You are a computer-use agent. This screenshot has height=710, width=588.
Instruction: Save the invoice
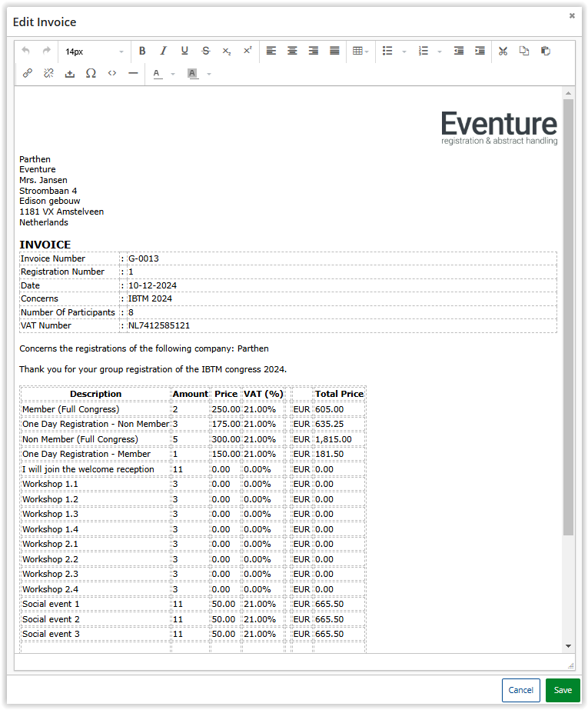[563, 690]
